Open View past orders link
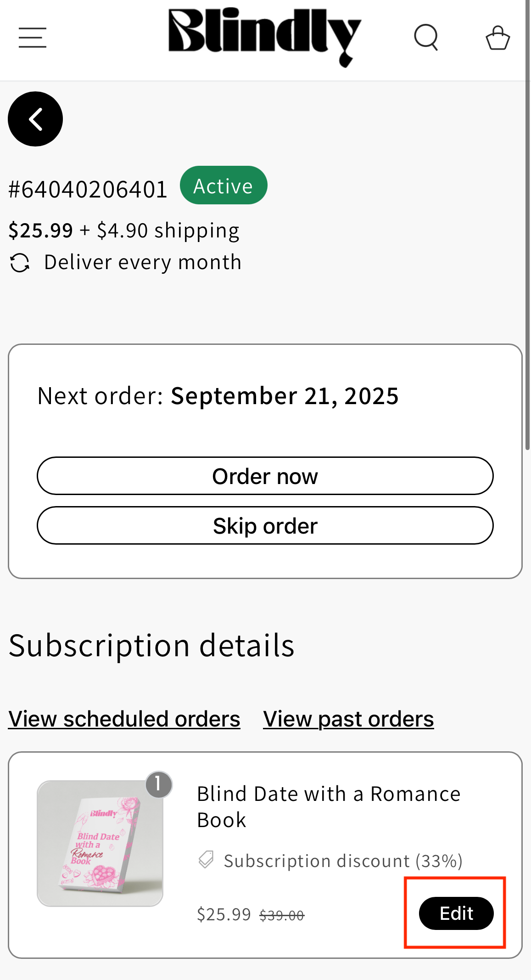This screenshot has height=980, width=531. tap(348, 719)
